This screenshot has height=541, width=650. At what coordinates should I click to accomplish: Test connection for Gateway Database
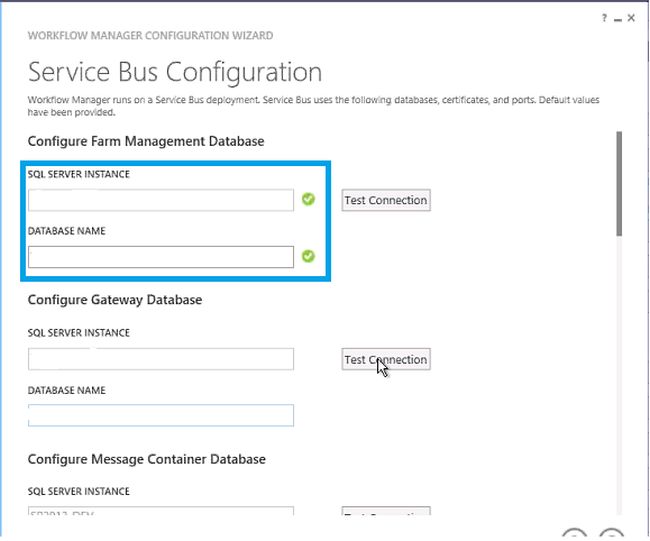(385, 359)
